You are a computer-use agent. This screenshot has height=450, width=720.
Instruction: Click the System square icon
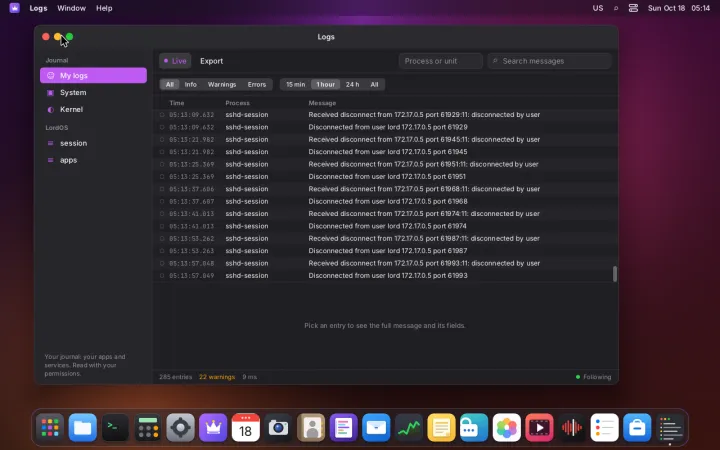[x=51, y=92]
